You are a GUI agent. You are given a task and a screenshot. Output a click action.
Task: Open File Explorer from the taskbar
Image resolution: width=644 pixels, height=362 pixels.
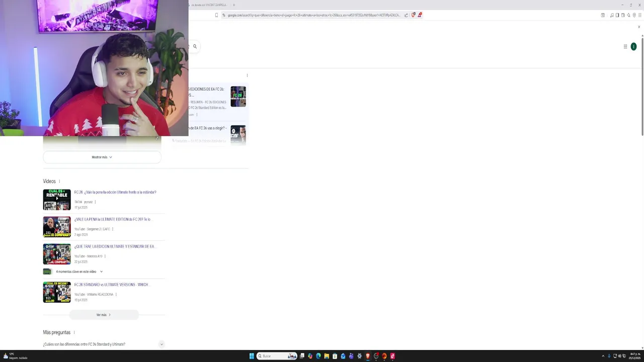click(327, 356)
